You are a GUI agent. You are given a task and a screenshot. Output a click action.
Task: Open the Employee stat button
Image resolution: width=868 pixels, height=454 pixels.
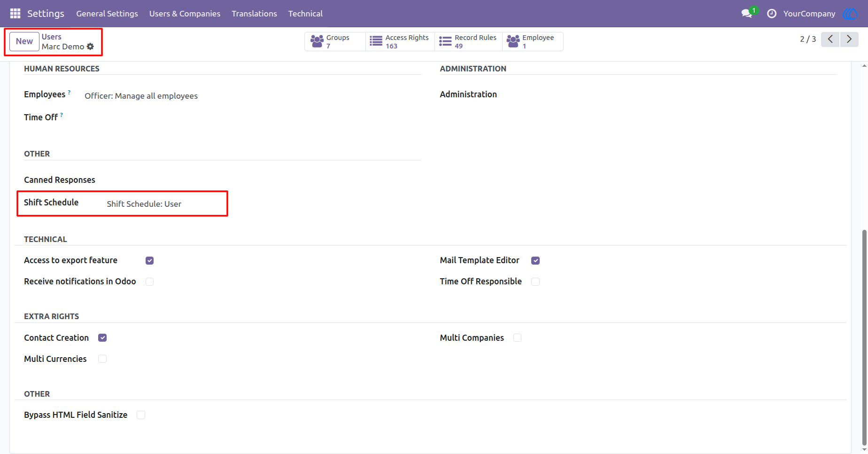(533, 41)
